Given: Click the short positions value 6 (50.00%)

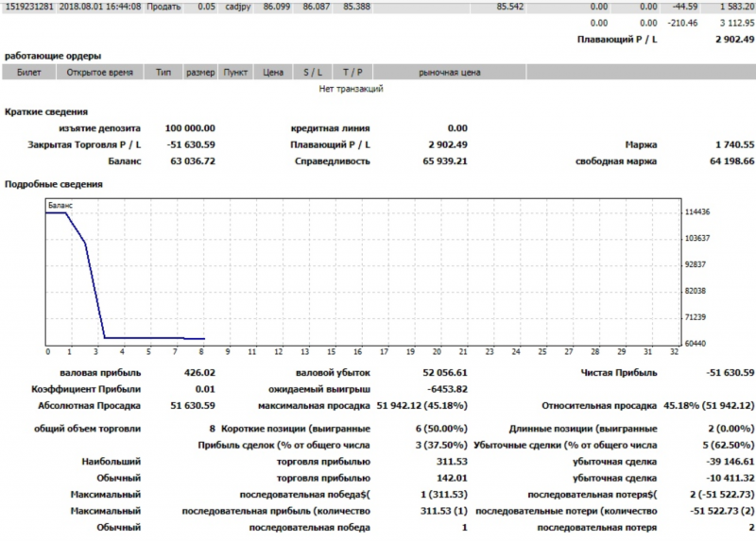Looking at the screenshot, I should pos(441,429).
